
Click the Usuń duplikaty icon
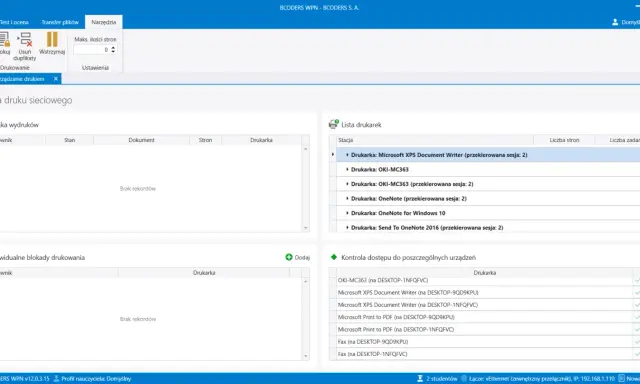click(24, 39)
